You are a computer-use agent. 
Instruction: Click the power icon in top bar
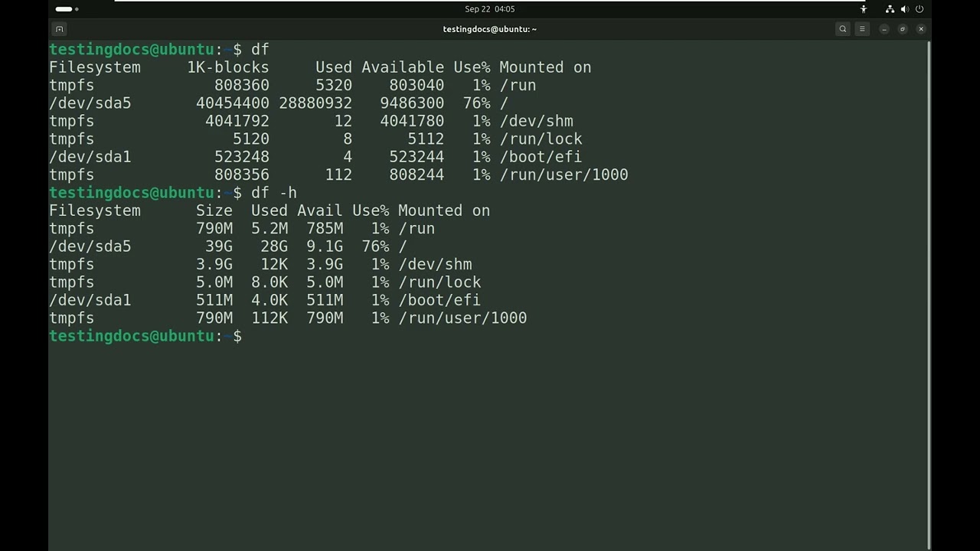[920, 9]
